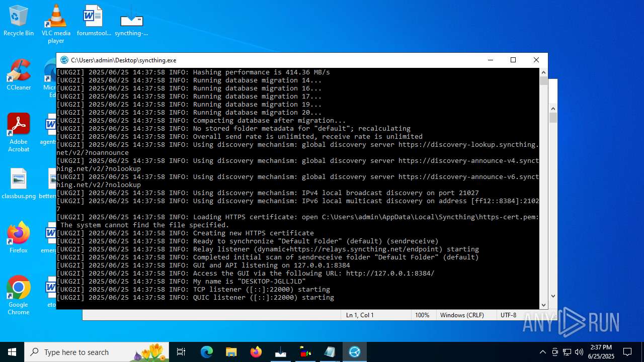Click the "GUI and API listening on 127.0.0.1:8384" line

203,265
